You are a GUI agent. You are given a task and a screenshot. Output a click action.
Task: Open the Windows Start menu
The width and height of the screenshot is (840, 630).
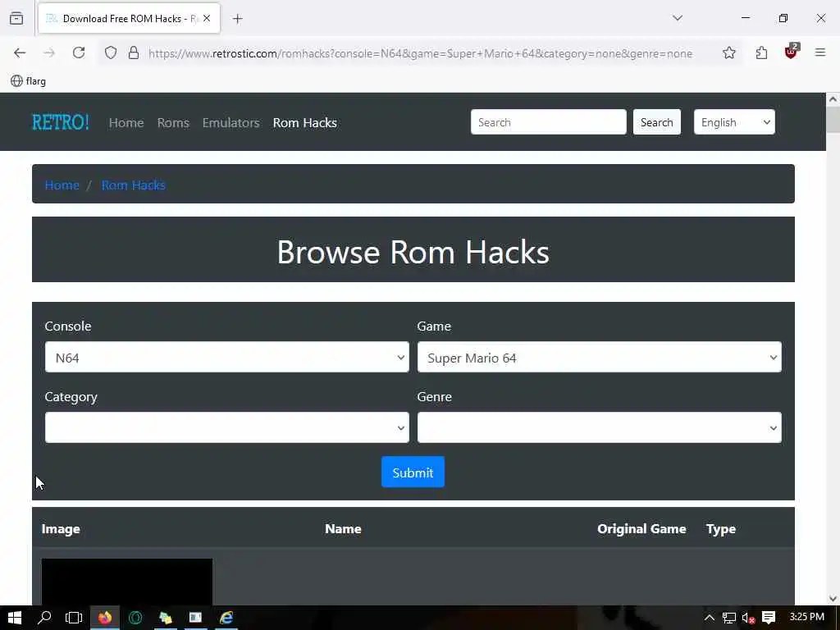[x=15, y=618]
